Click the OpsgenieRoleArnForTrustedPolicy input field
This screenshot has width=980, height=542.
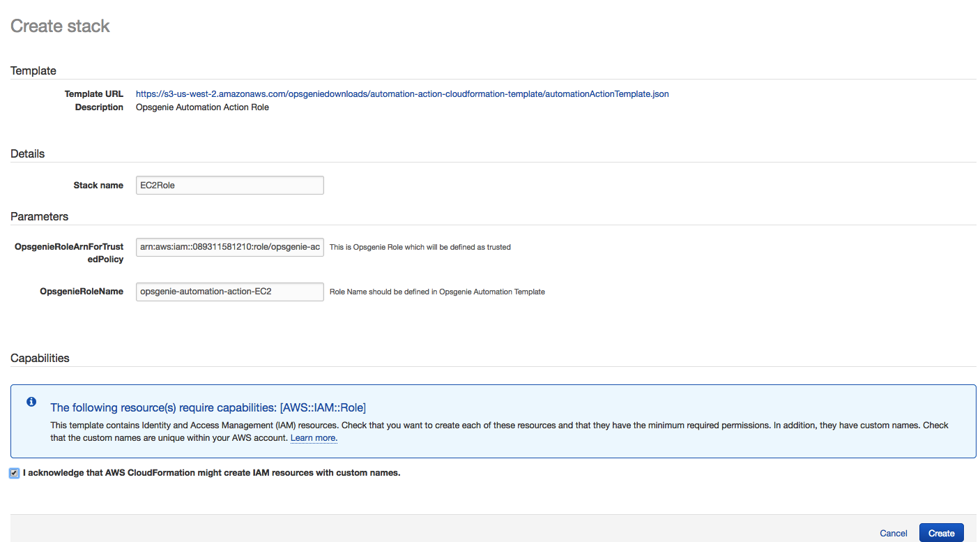(230, 247)
